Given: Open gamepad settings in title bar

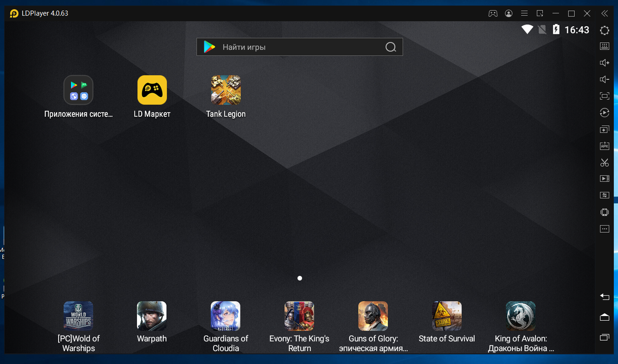Looking at the screenshot, I should click(493, 13).
